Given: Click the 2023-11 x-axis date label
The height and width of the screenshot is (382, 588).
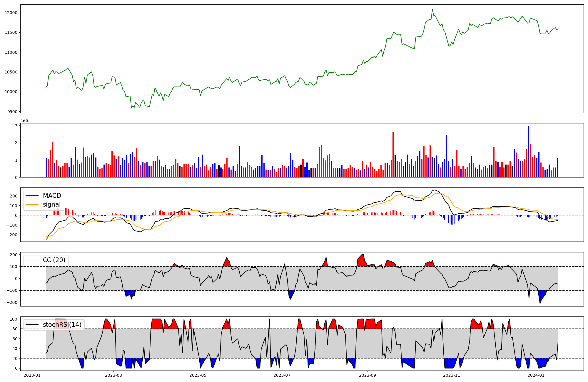Looking at the screenshot, I should coord(452,375).
